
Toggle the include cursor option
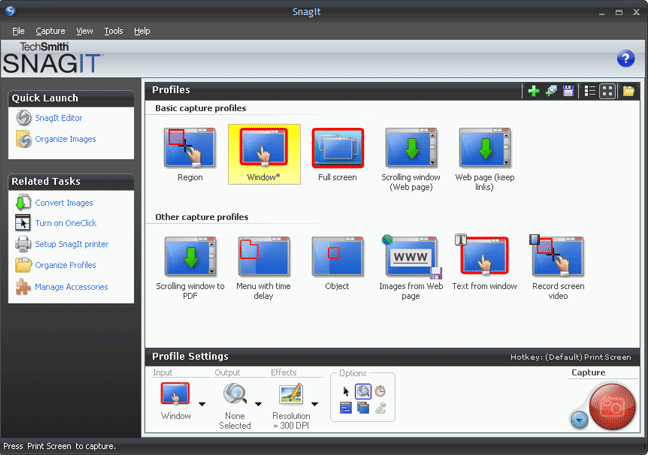[x=347, y=392]
